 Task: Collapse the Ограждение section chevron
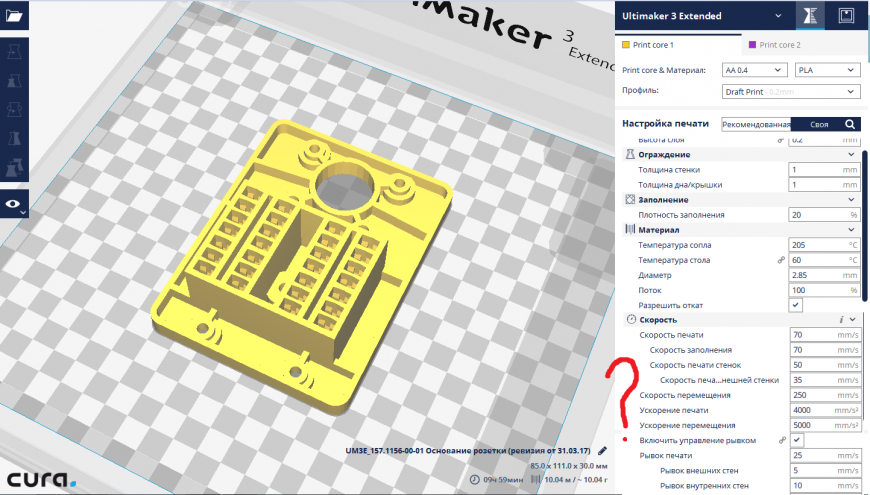click(x=851, y=154)
